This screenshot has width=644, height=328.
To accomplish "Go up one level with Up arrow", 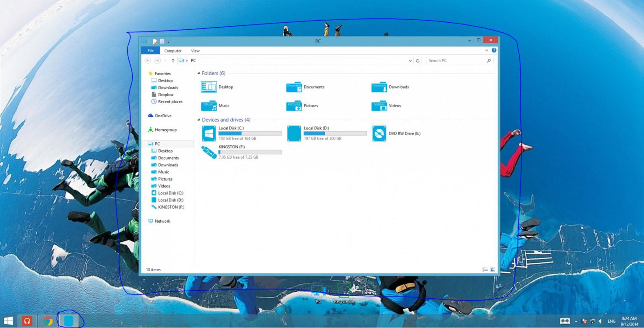I will tap(173, 61).
